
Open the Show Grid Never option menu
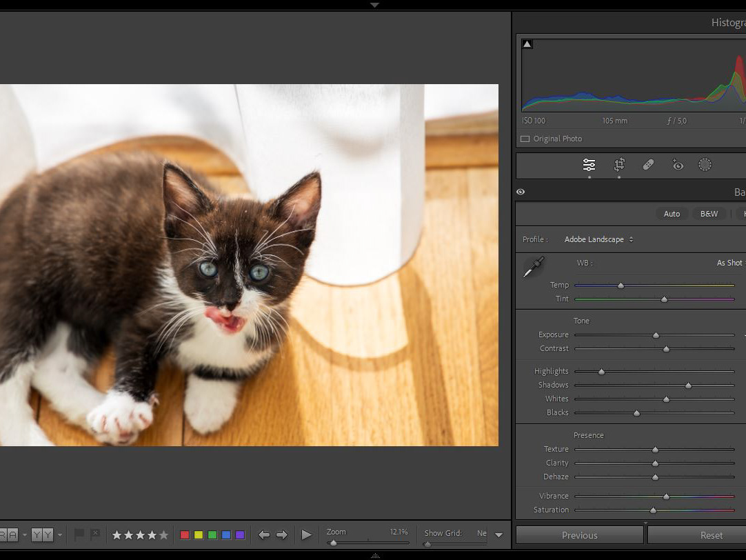pos(482,533)
